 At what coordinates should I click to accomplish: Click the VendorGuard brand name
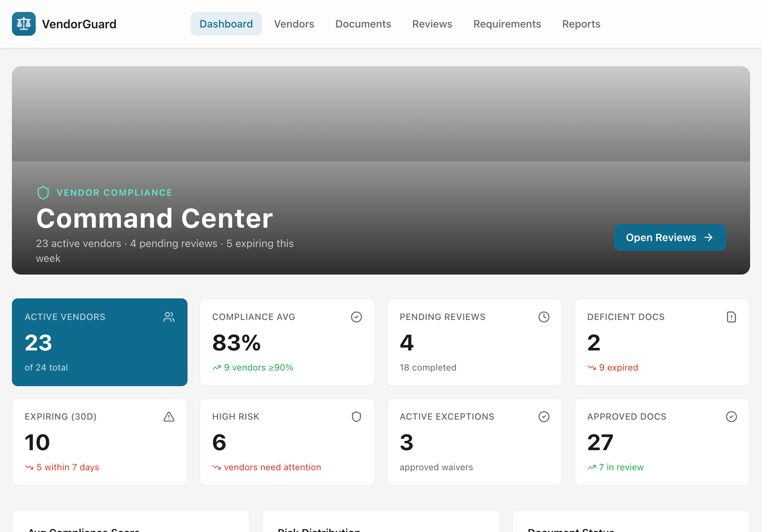pos(79,24)
